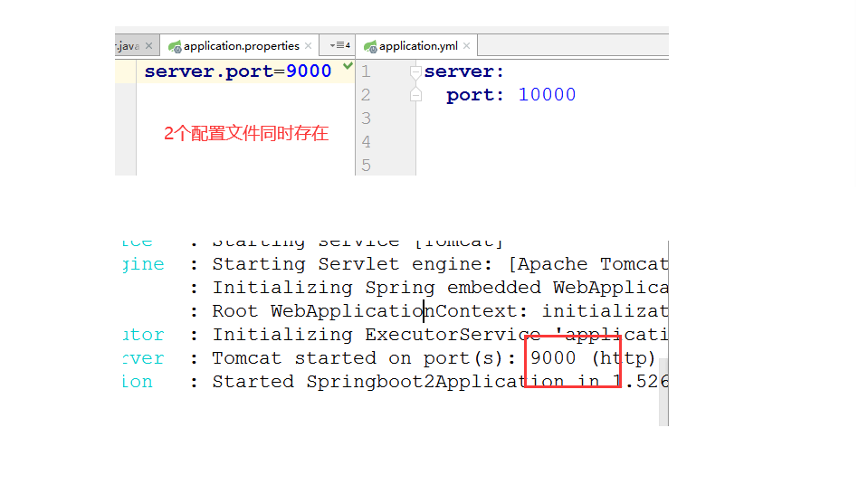Select line number 3 in the yml gutter
This screenshot has width=868, height=494.
click(366, 119)
